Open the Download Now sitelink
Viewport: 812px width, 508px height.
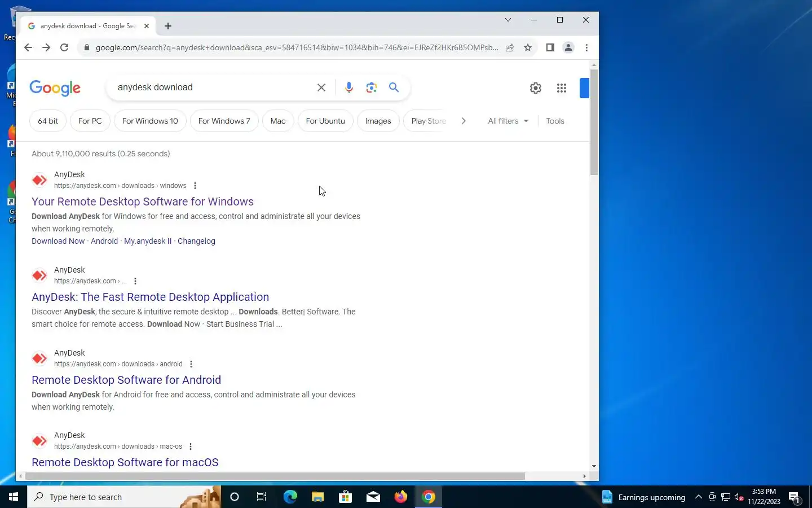click(58, 241)
